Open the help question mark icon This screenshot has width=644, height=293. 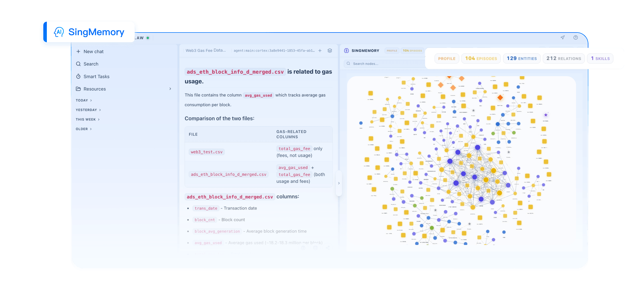point(576,38)
